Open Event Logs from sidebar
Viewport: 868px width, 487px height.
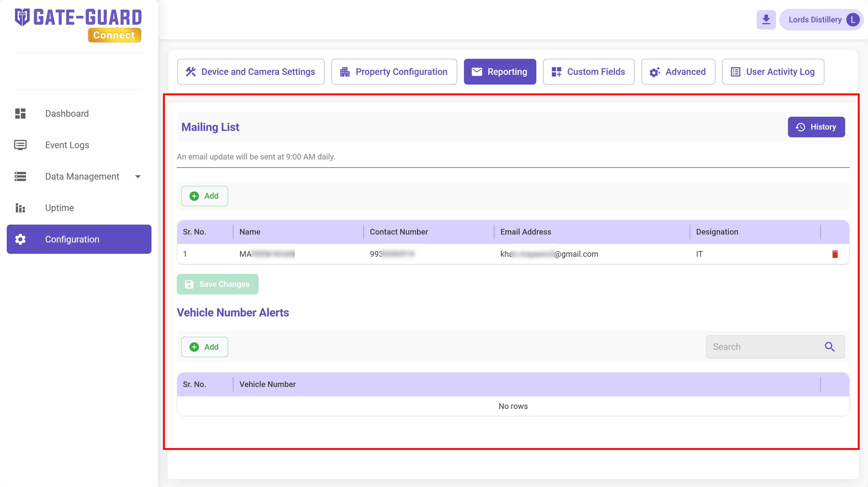(x=79, y=145)
